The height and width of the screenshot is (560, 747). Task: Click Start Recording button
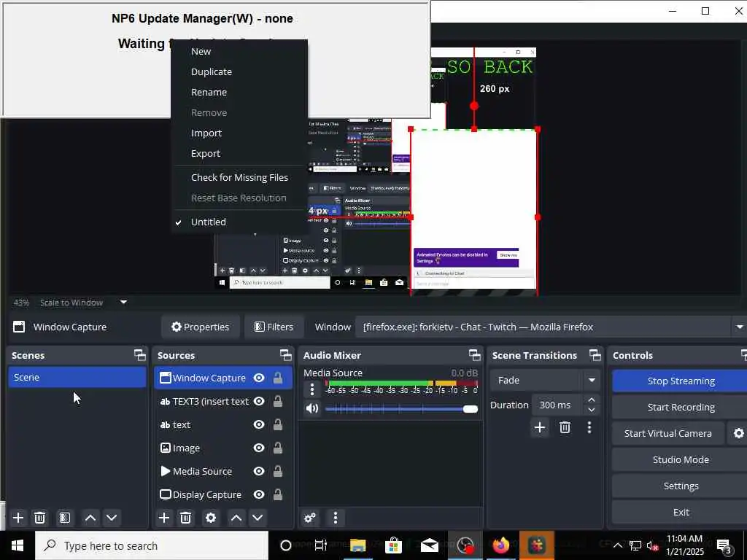(681, 407)
